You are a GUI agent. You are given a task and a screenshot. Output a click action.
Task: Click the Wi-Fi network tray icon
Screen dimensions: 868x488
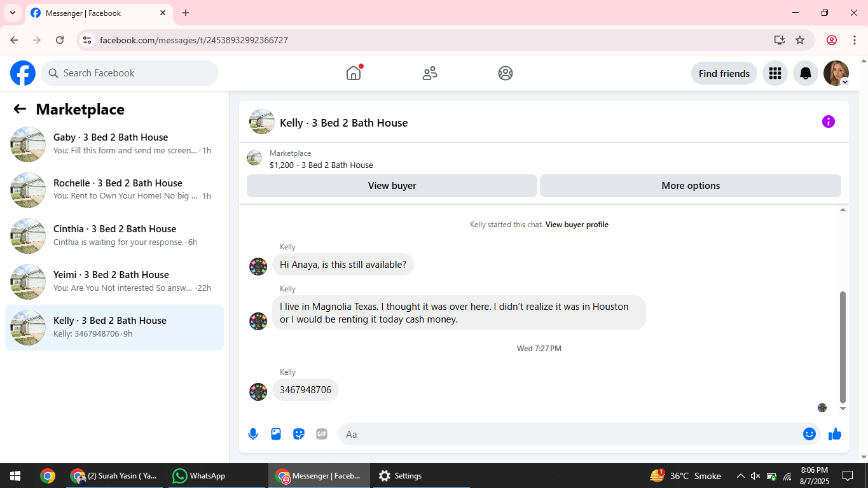787,476
